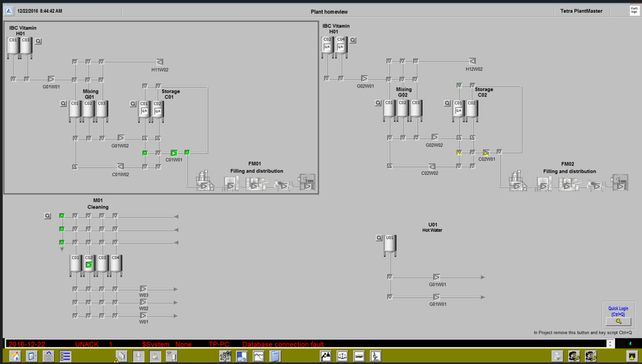Expand M01 Cleaning detail via magnifier

[47, 216]
